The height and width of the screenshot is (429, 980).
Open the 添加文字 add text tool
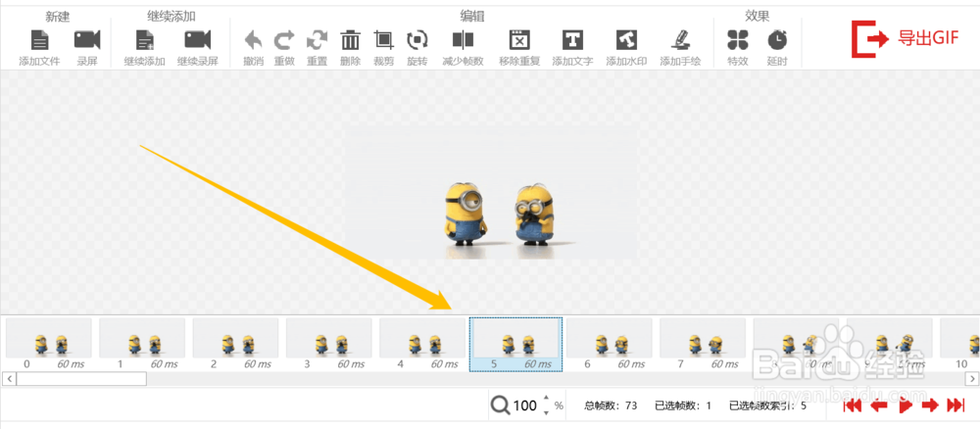[572, 40]
